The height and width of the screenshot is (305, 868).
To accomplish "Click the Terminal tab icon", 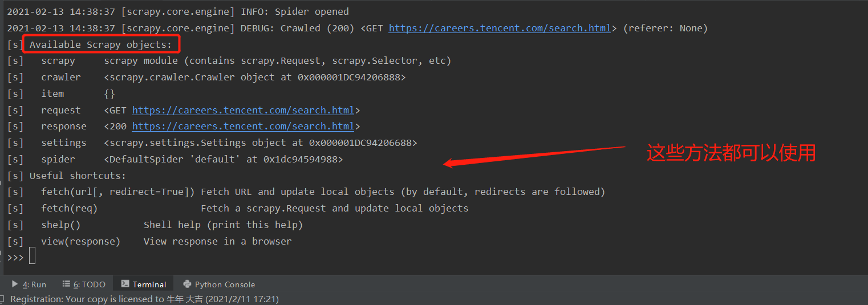I will point(124,284).
